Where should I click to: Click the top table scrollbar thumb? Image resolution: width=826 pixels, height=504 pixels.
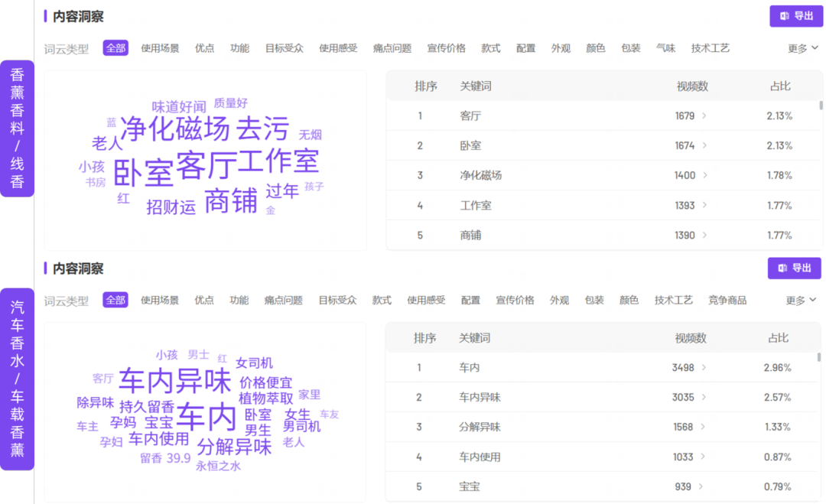pos(821,106)
